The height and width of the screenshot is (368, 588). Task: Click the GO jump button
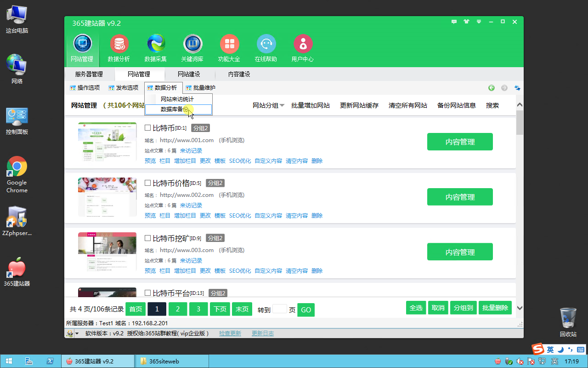[x=306, y=310]
